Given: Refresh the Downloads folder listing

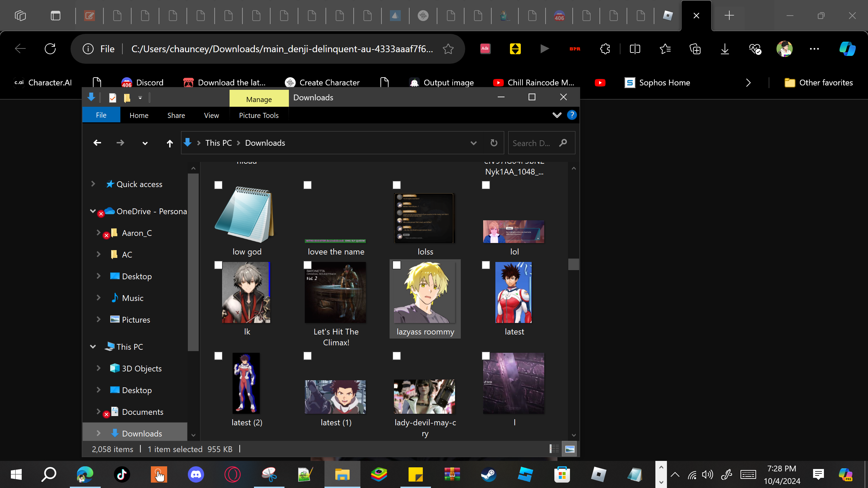Looking at the screenshot, I should click(494, 143).
